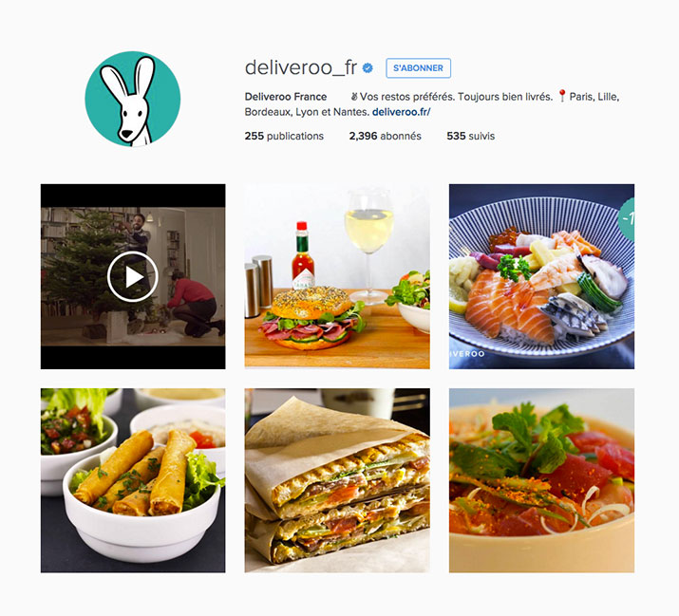Open the bagel sandwich with wine photo
679x616 pixels.
337,276
